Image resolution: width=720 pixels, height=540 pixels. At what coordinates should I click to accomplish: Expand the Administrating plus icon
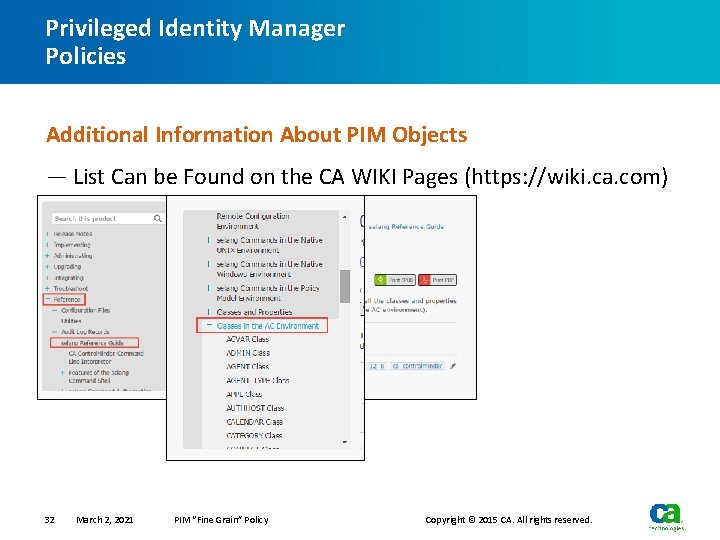tap(47, 256)
